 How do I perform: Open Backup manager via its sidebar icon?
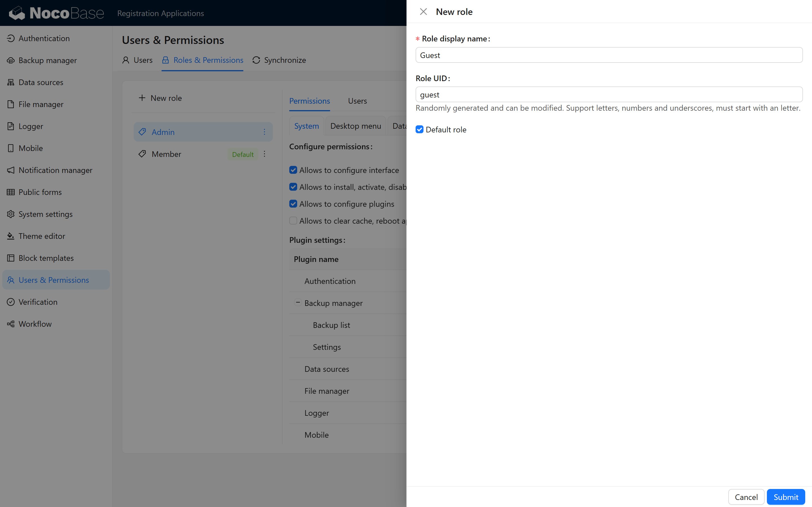point(11,60)
